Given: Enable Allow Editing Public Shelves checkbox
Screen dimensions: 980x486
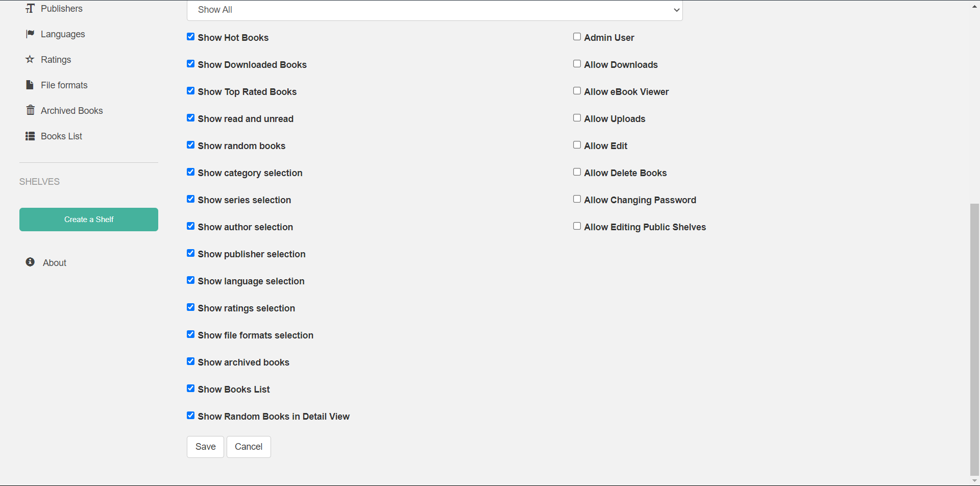Looking at the screenshot, I should click(577, 226).
